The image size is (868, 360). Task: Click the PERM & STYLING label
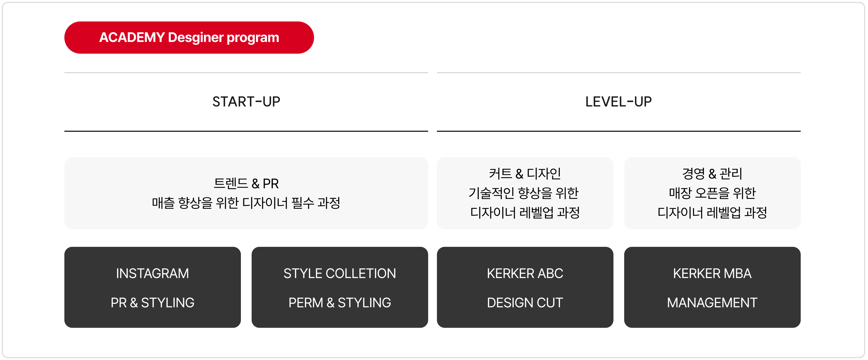click(340, 303)
